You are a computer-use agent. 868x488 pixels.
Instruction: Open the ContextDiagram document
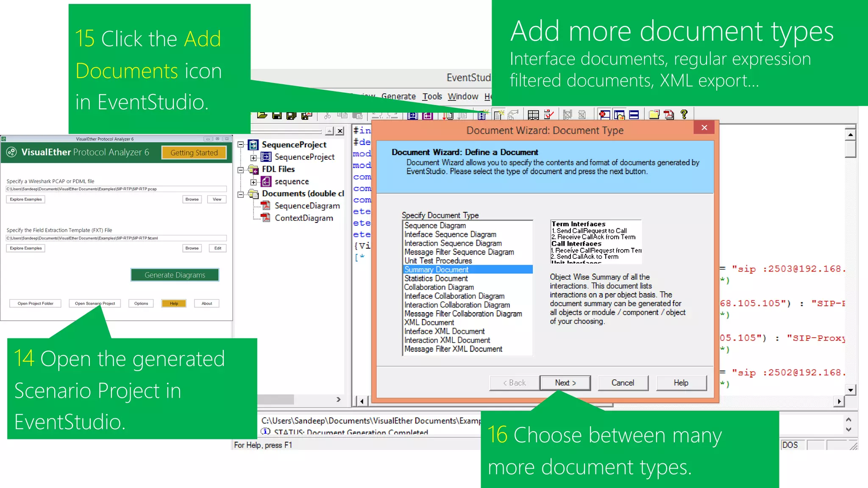tap(303, 218)
